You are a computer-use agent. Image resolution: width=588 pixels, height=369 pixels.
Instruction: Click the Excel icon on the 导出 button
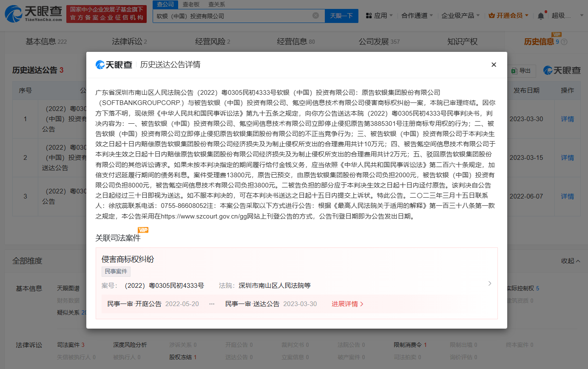(x=514, y=71)
